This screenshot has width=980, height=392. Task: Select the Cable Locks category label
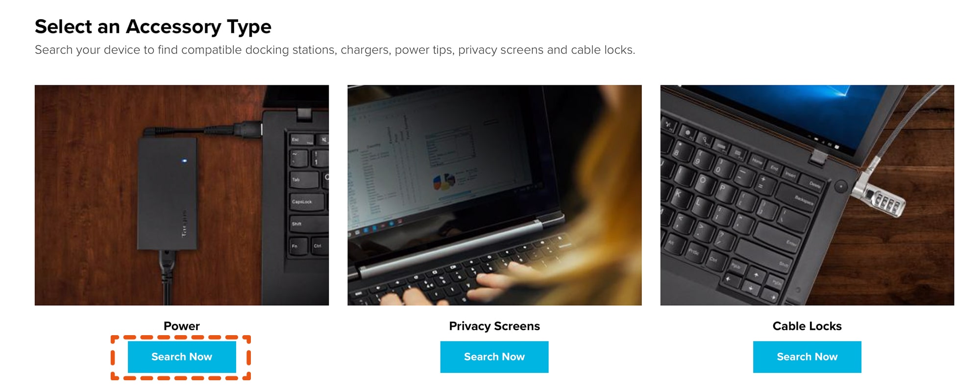pos(807,326)
